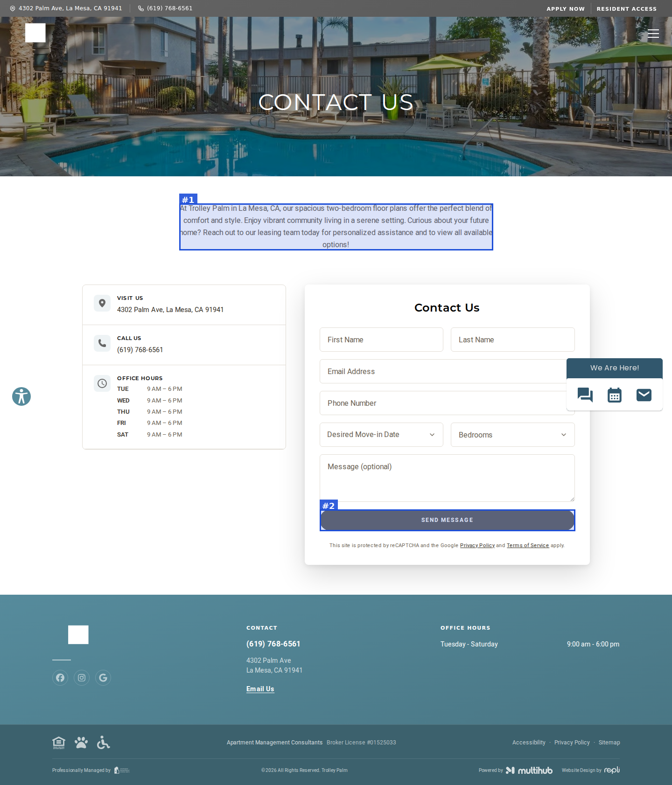Viewport: 672px width, 785px height.
Task: Click into the First Name field
Action: pyautogui.click(x=381, y=340)
